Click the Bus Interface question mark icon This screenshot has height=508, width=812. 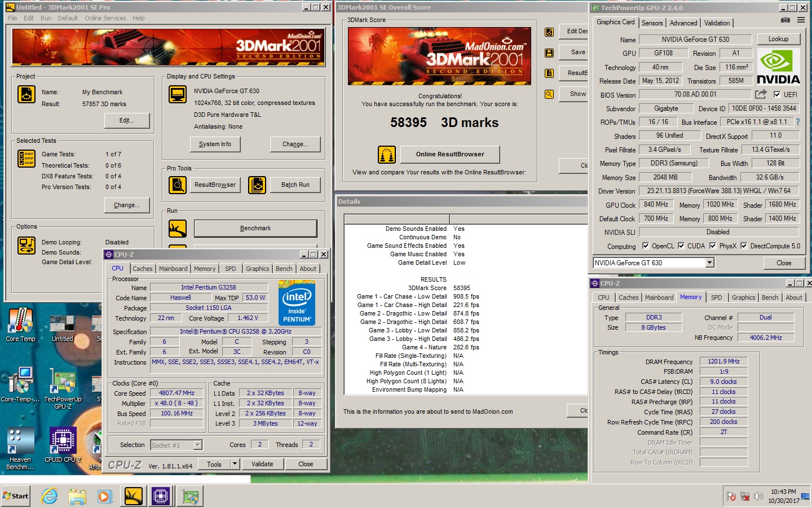798,122
